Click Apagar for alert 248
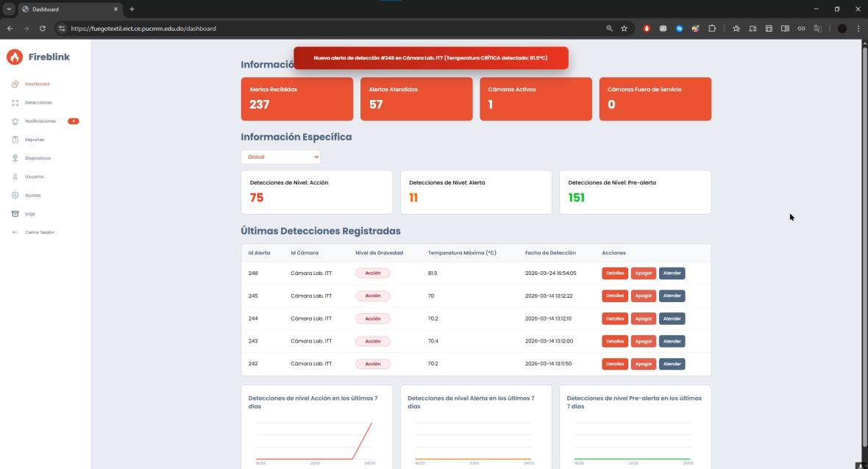This screenshot has height=469, width=868. (x=643, y=273)
